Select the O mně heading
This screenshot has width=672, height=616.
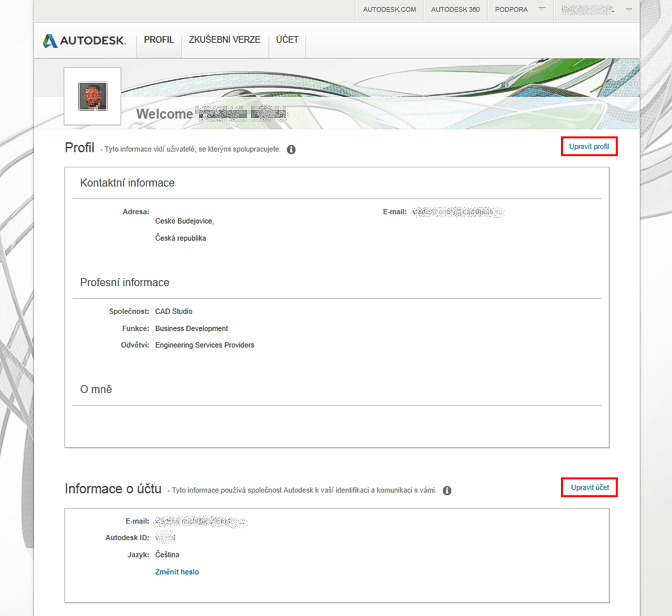click(96, 389)
